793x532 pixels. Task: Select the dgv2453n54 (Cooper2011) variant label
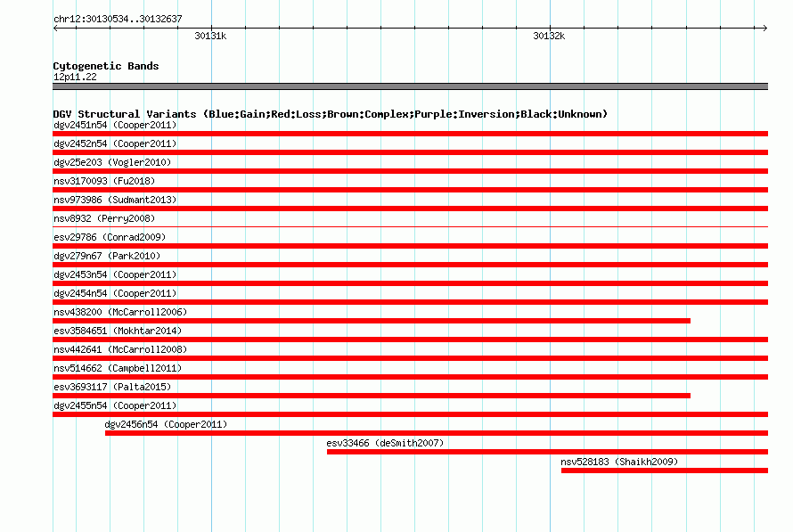(115, 274)
